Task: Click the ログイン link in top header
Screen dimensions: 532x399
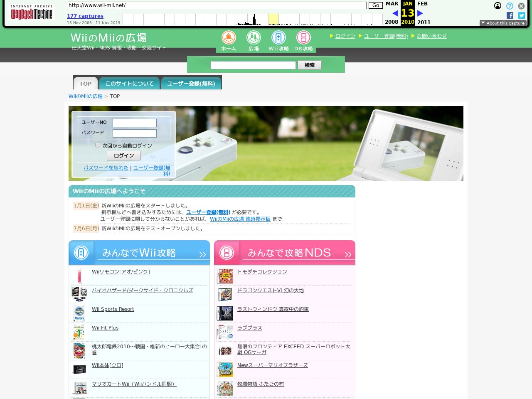Action: (x=345, y=36)
